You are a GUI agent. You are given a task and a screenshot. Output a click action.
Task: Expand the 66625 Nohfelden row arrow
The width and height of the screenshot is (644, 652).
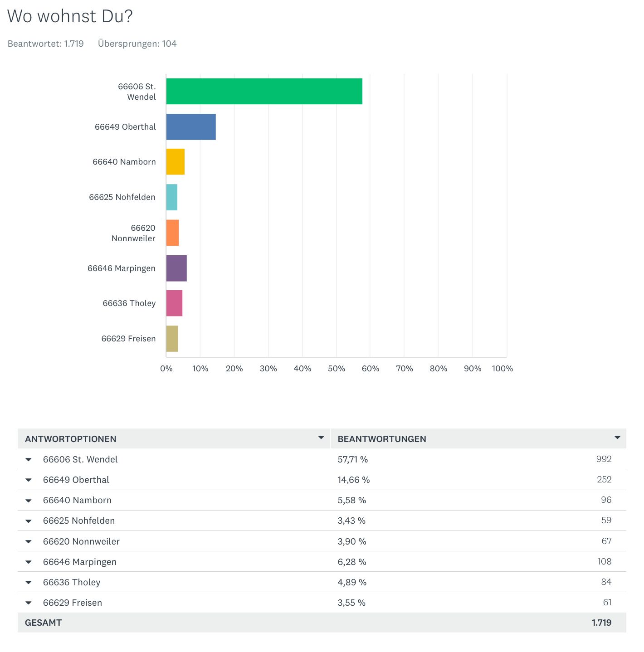point(29,521)
